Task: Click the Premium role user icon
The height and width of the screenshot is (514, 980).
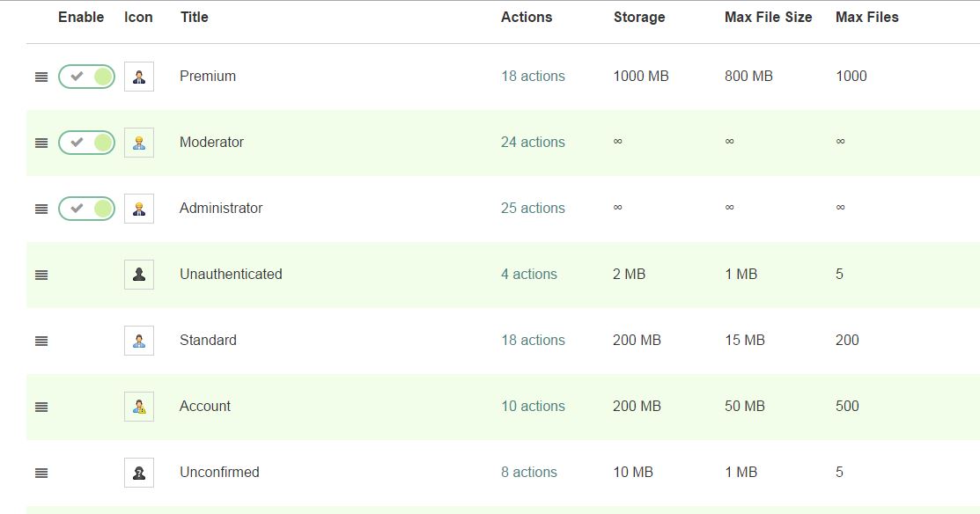Action: [139, 77]
